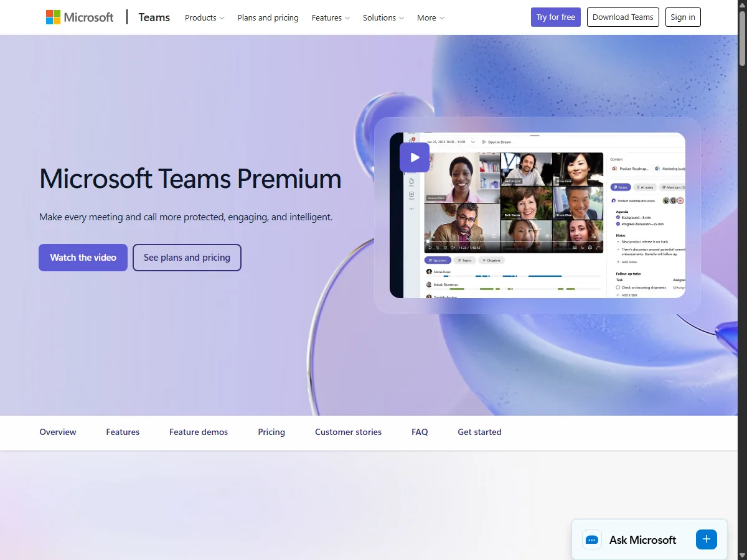Click the Microsoft logo

tap(80, 17)
